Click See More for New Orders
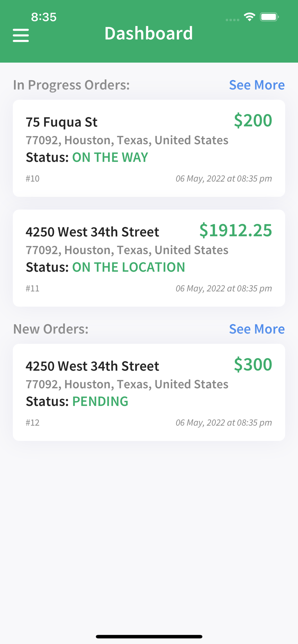This screenshot has width=298, height=644. coord(257,329)
